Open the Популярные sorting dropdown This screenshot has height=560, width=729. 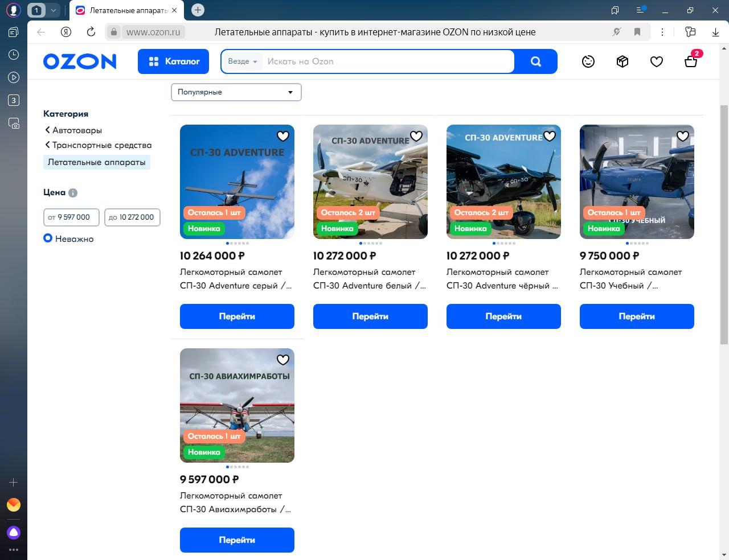[236, 92]
